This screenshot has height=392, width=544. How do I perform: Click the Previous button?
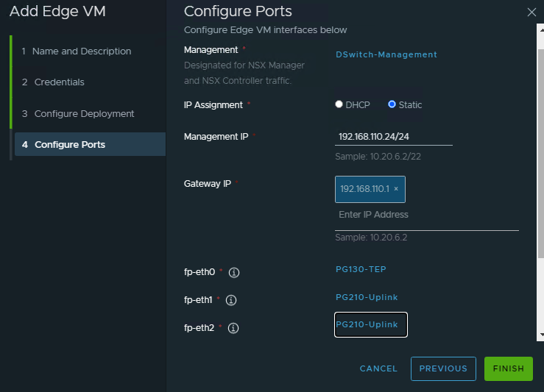pos(443,368)
